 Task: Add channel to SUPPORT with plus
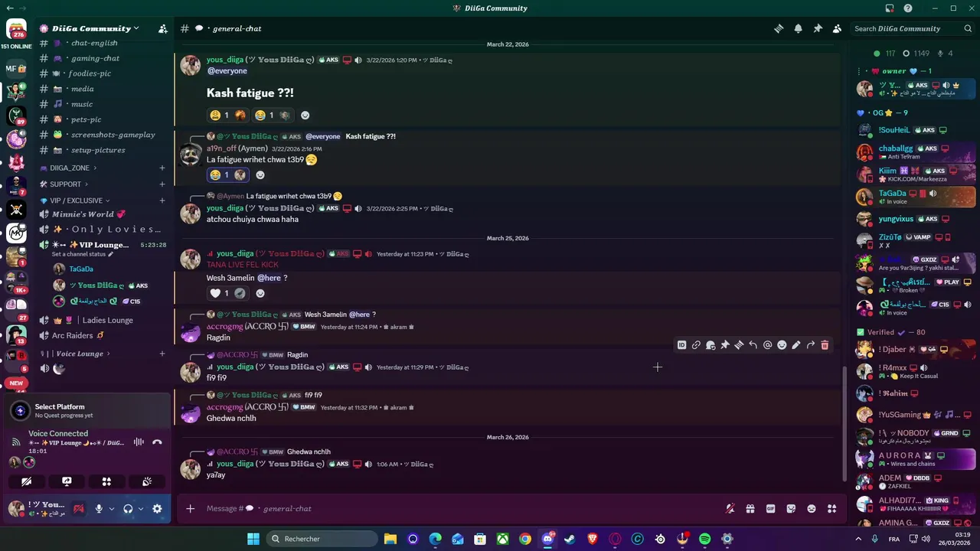(x=162, y=184)
